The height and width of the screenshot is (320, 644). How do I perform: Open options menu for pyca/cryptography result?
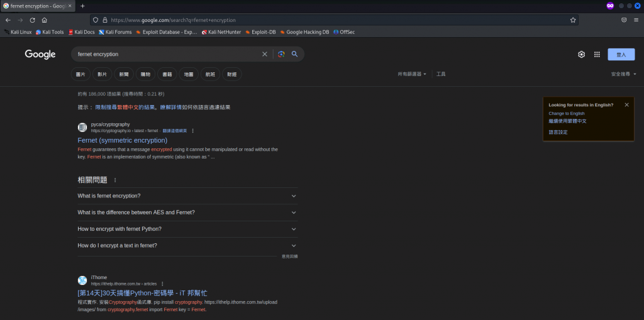192,131
